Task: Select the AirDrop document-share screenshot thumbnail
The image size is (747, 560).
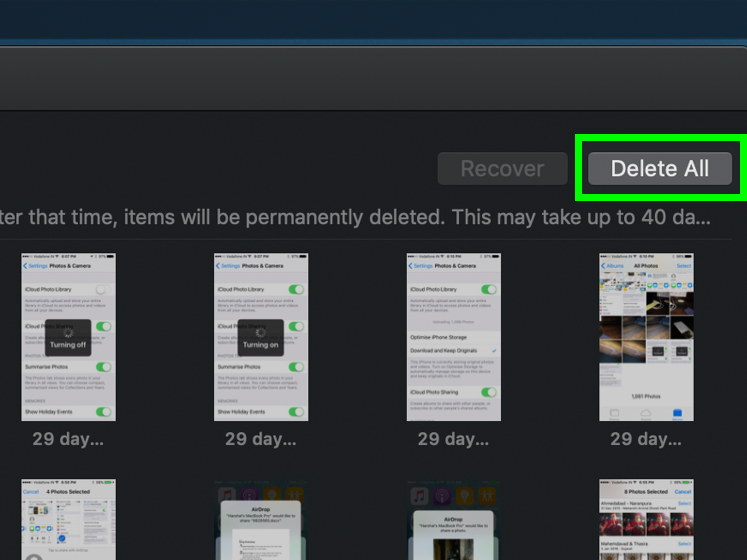Action: (x=261, y=519)
